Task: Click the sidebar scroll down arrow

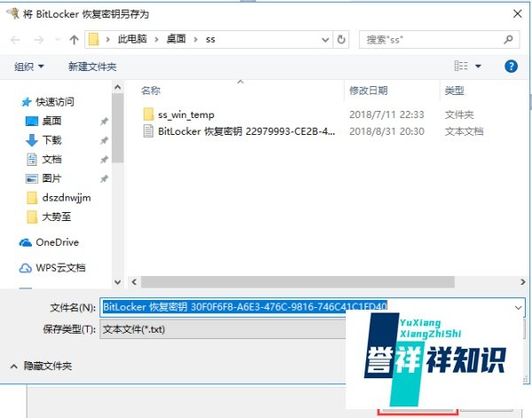Action: point(118,282)
